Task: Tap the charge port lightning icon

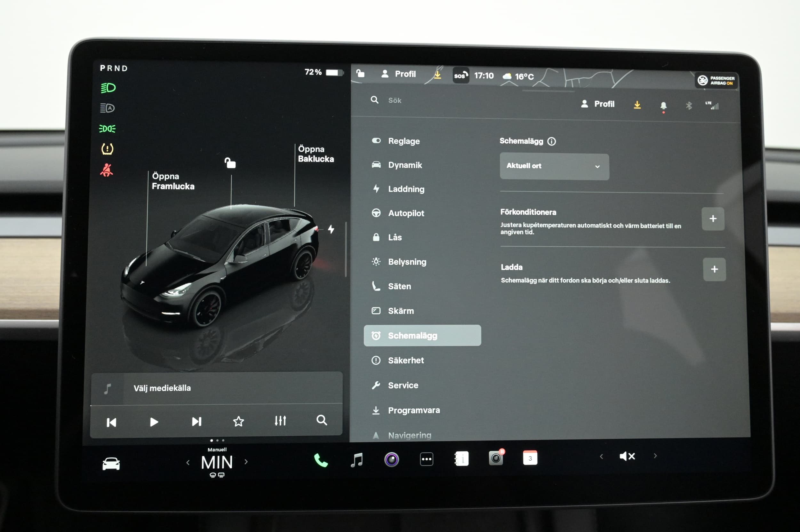Action: point(331,229)
